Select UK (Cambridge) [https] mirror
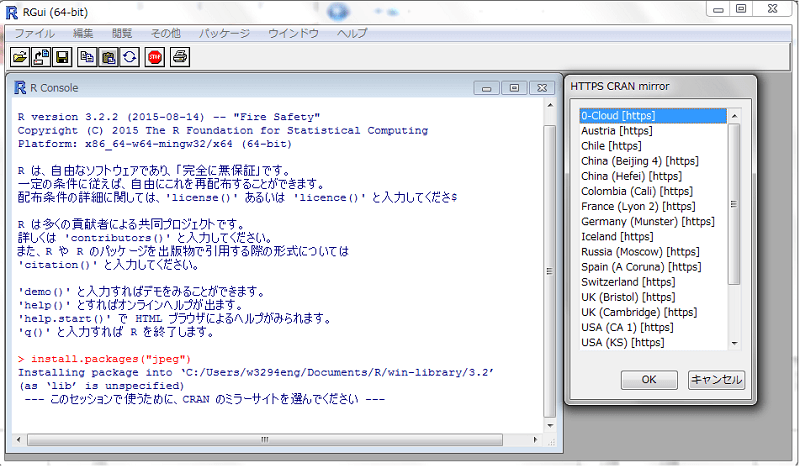The image size is (800, 468). click(x=653, y=312)
